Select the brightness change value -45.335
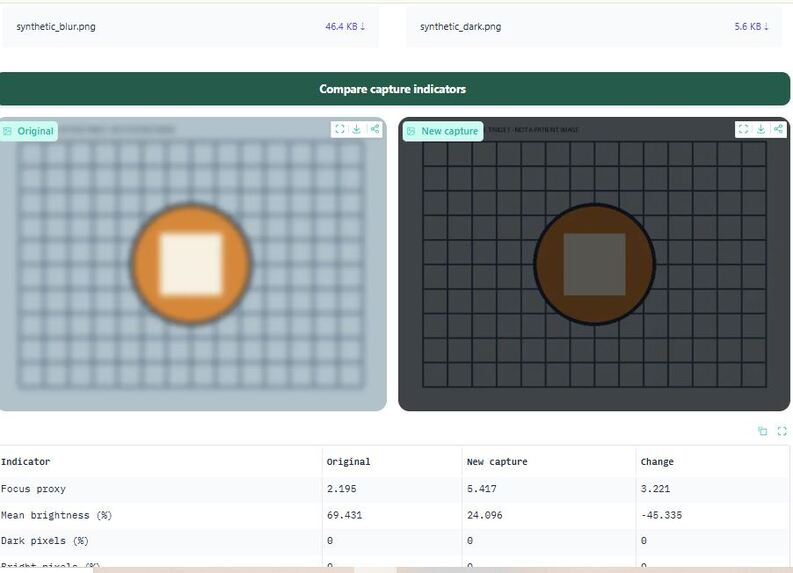Screen dimensions: 793x573 point(661,515)
